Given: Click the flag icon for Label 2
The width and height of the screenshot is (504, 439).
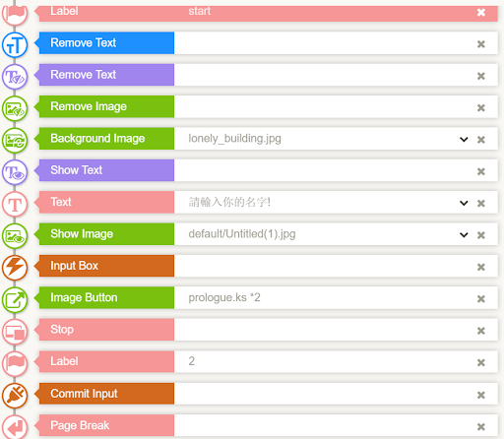Looking at the screenshot, I should coord(15,363).
